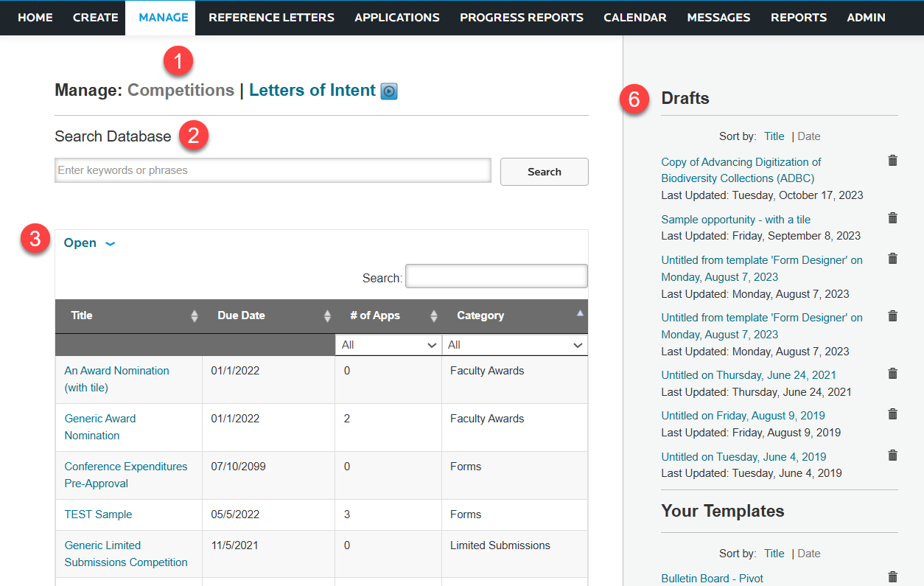
Task: Open REFERENCE LETTERS menu item
Action: (x=272, y=18)
